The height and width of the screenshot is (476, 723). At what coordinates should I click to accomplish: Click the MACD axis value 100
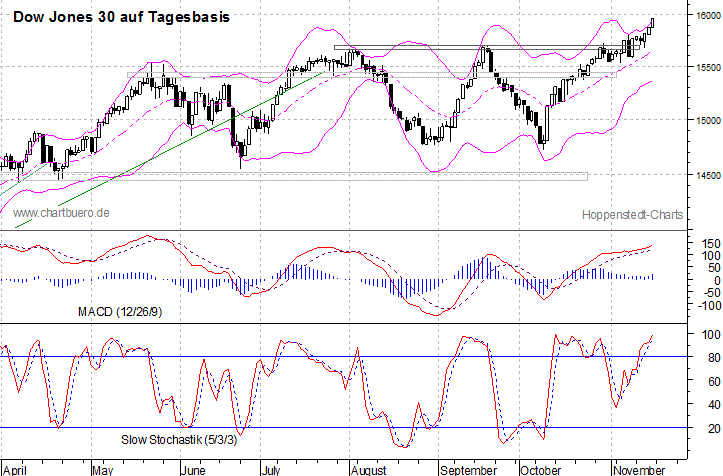tap(711, 256)
